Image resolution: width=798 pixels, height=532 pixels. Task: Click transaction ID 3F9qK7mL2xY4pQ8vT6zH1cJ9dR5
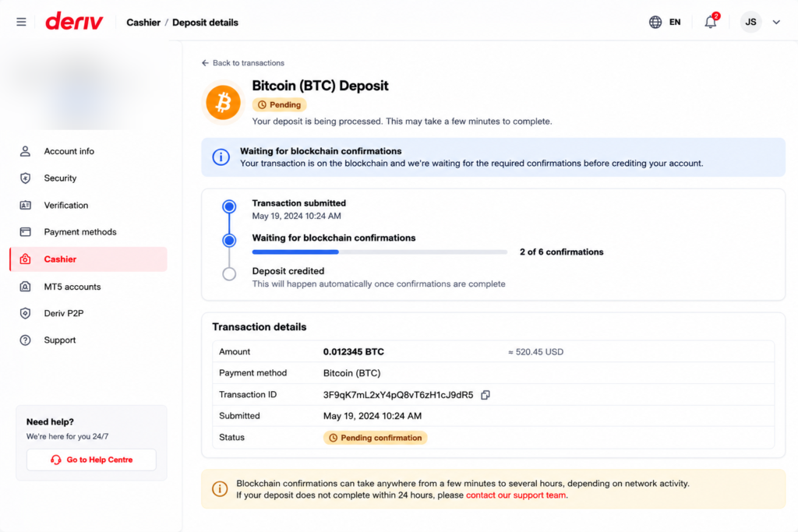point(398,395)
